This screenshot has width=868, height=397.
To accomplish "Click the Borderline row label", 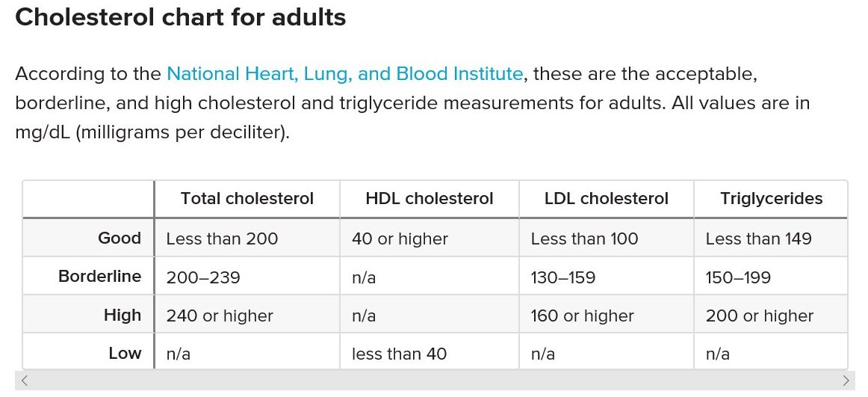I will pyautogui.click(x=100, y=277).
